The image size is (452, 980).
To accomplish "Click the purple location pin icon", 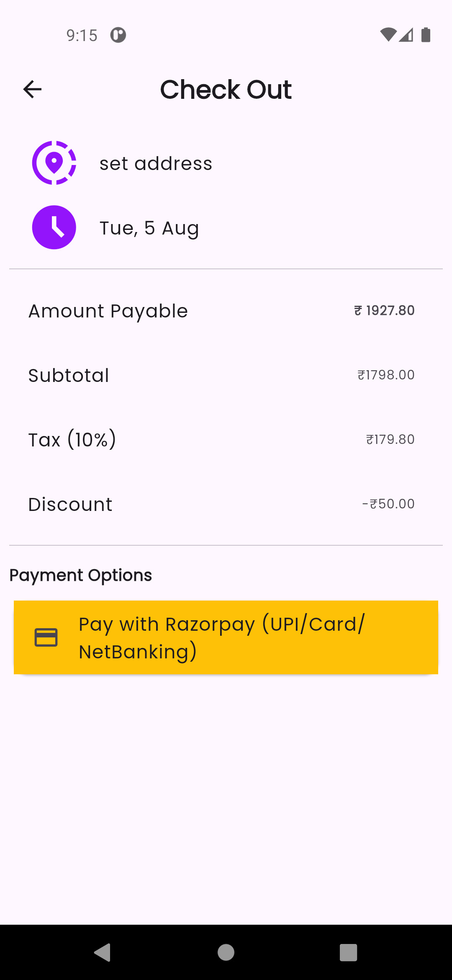I will click(54, 163).
